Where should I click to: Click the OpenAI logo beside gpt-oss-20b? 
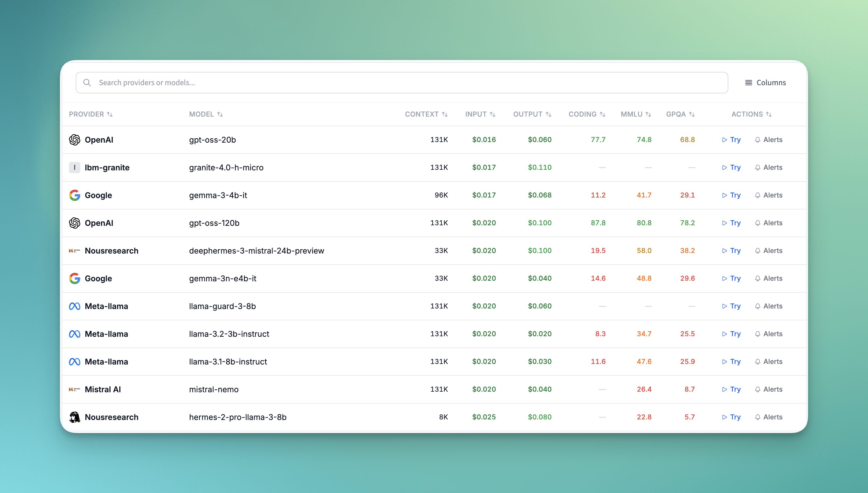pyautogui.click(x=75, y=140)
